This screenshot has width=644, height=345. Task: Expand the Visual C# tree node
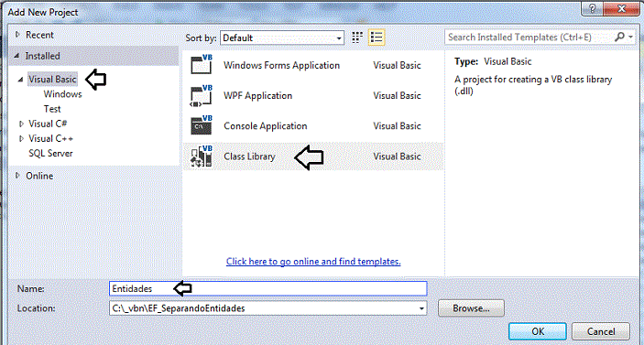coord(21,124)
